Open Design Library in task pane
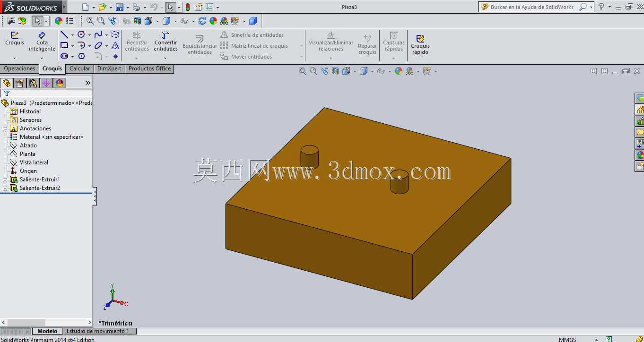The width and height of the screenshot is (644, 342). [x=640, y=121]
